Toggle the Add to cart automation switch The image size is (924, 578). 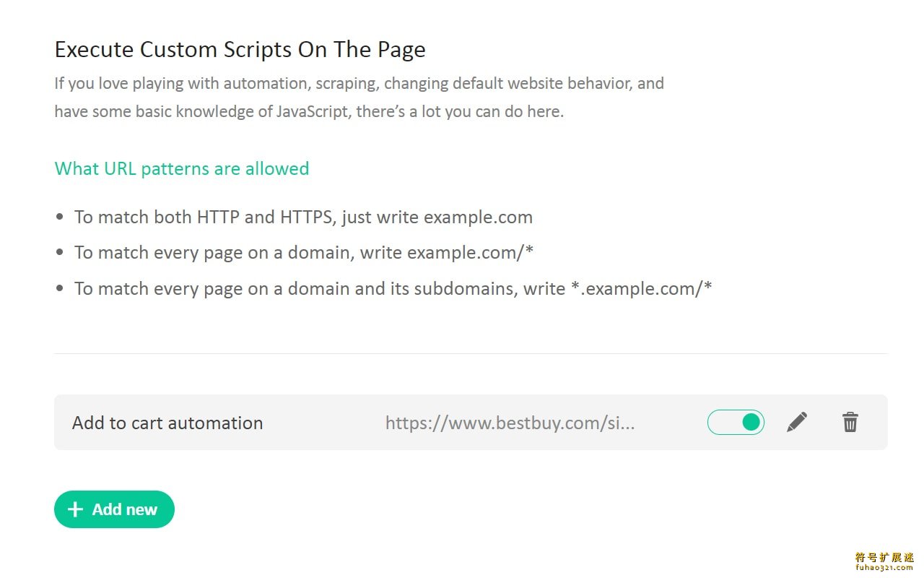[x=736, y=422]
